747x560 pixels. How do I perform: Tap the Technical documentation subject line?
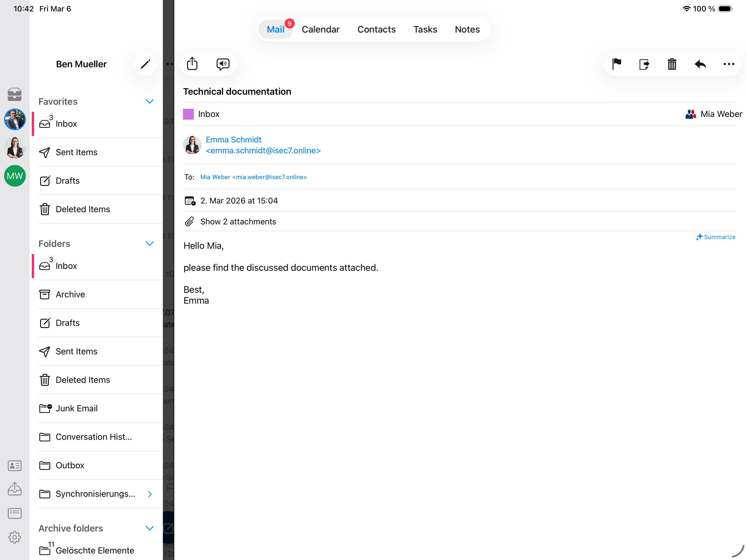237,91
